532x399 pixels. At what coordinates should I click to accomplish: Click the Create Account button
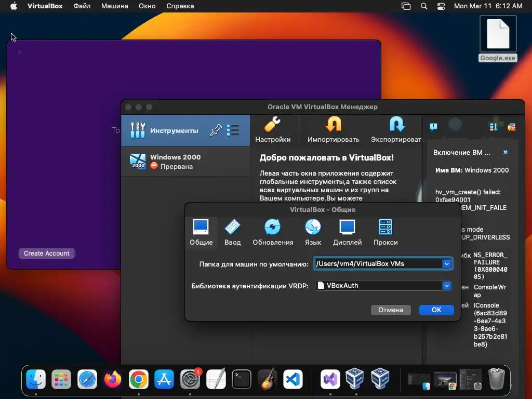tap(46, 254)
